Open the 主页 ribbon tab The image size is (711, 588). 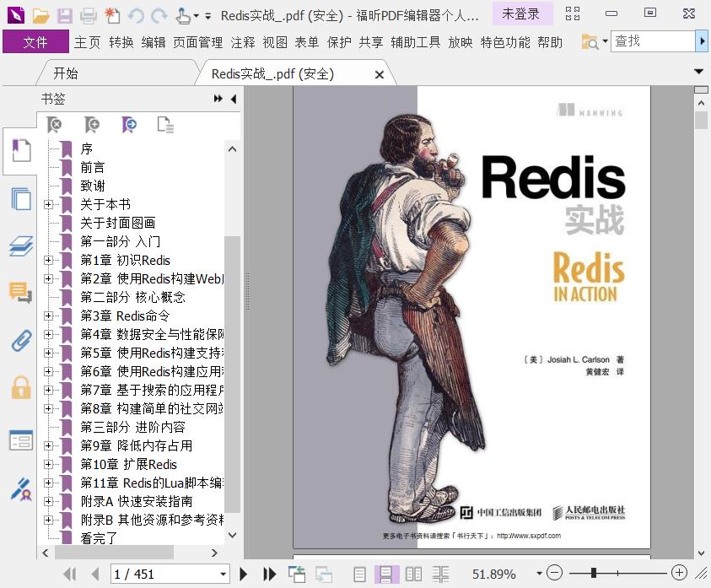(87, 42)
